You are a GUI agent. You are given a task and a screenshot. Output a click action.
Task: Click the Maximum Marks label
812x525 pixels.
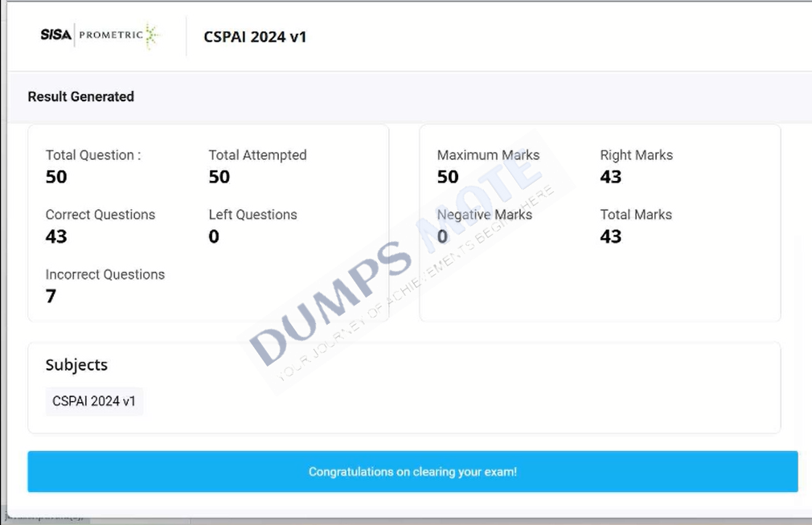pyautogui.click(x=488, y=155)
